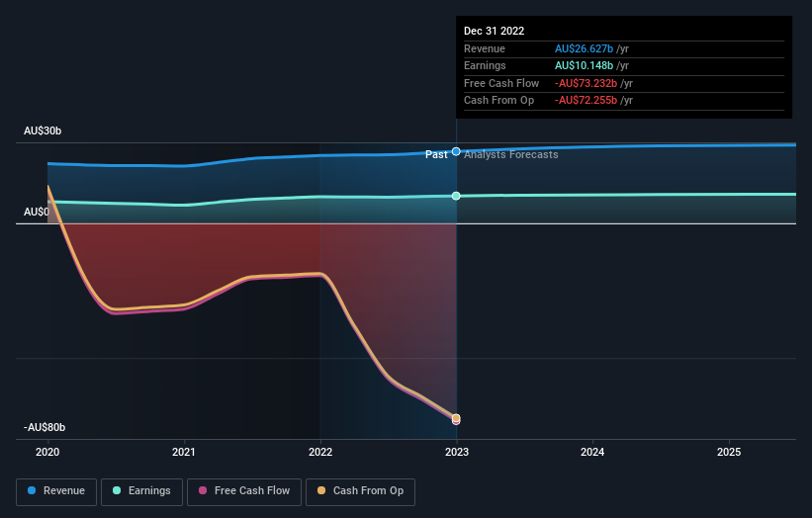Click the teal Earnings legend dot
Screen dimensions: 812x518
click(x=117, y=490)
